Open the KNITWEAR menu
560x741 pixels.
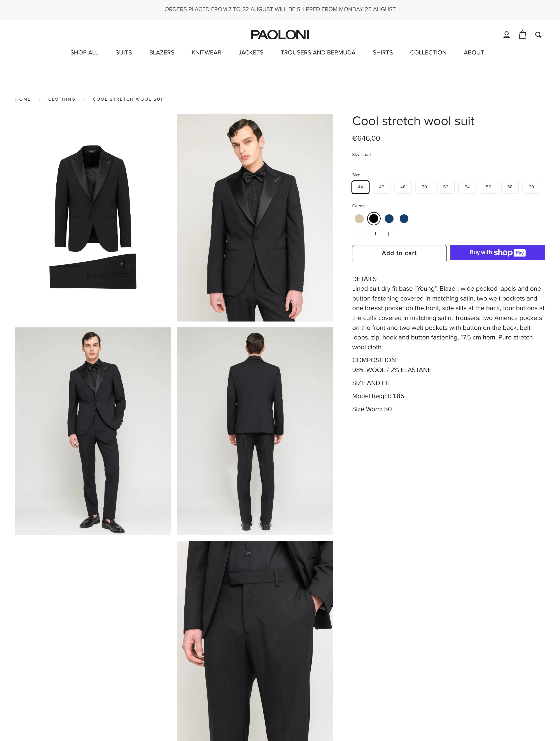[x=206, y=52]
